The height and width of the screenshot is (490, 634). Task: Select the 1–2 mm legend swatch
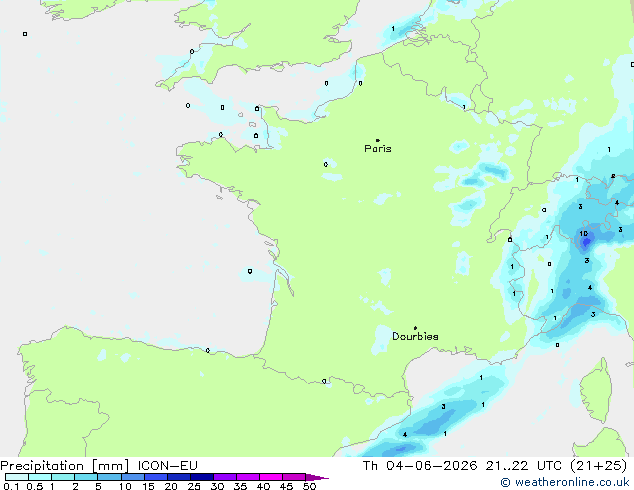point(63,477)
